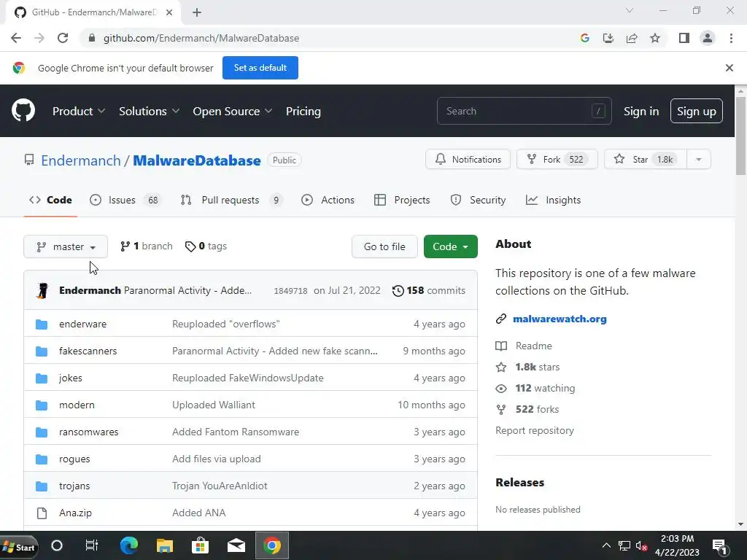Open the Star lists dropdown arrow
Image resolution: width=747 pixels, height=560 pixels.
click(x=699, y=160)
